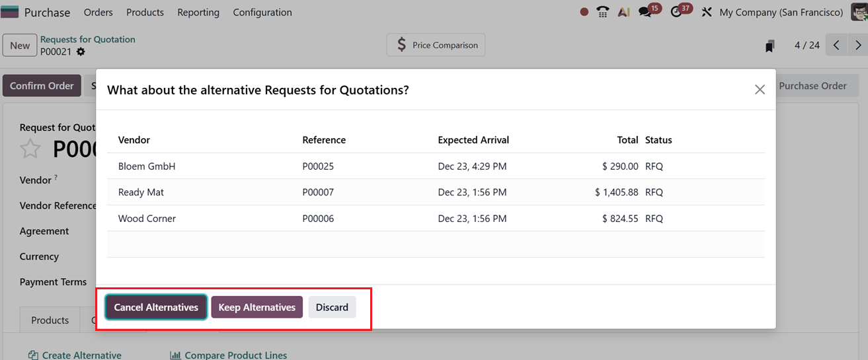Click the red recording status dot
This screenshot has height=360, width=868.
point(584,12)
